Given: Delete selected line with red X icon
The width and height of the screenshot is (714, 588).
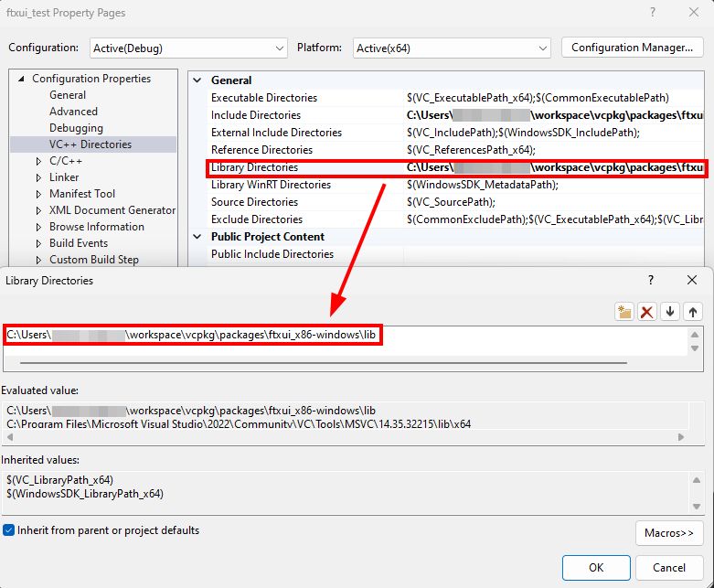Looking at the screenshot, I should pos(646,312).
